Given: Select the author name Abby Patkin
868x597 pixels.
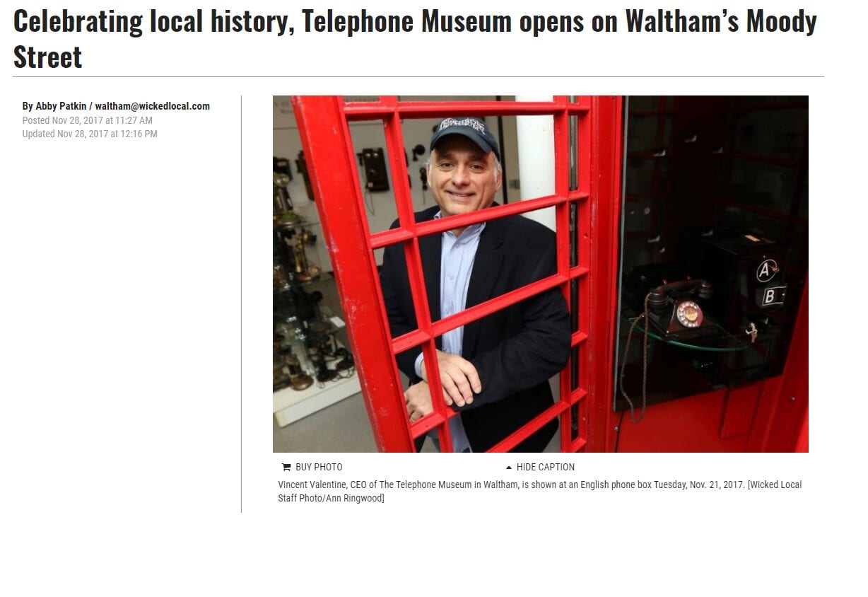Looking at the screenshot, I should (60, 106).
